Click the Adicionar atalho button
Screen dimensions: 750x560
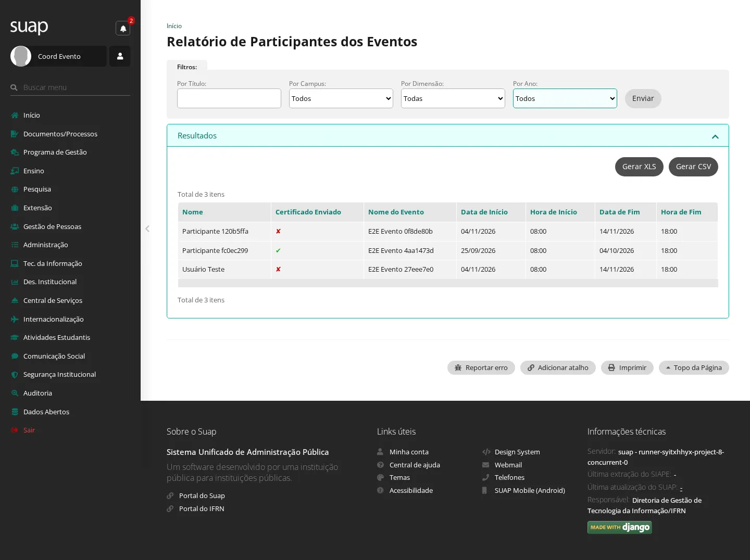[x=558, y=367]
